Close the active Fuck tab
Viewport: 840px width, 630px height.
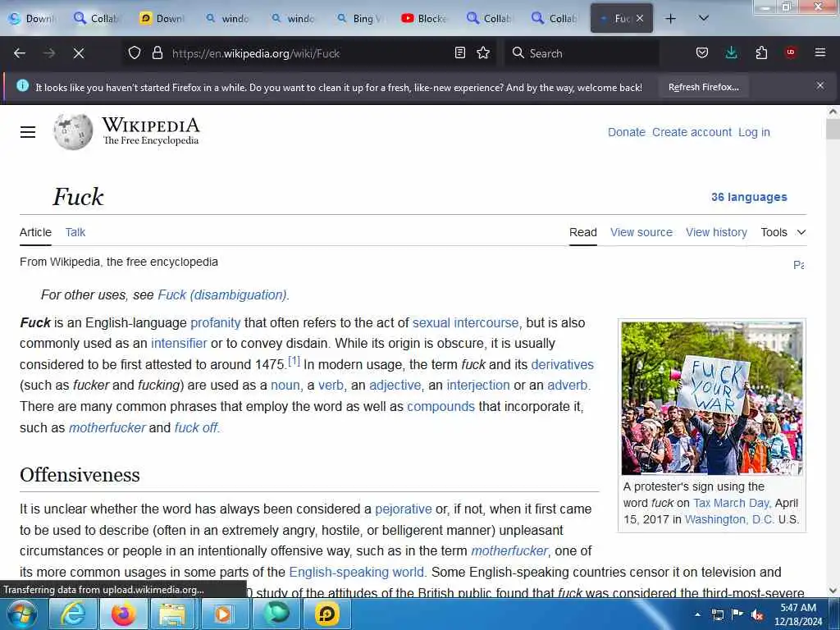pyautogui.click(x=640, y=18)
